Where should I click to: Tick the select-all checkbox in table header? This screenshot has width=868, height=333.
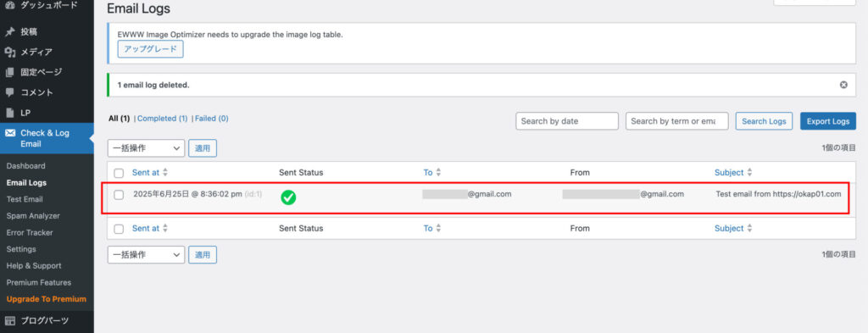click(x=119, y=173)
